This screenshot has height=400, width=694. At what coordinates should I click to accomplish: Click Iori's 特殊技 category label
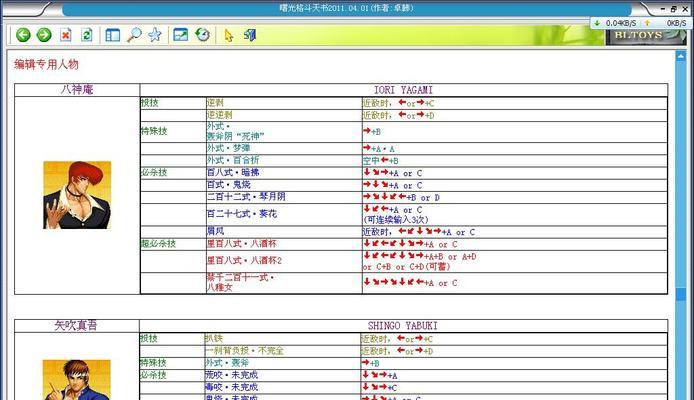pyautogui.click(x=154, y=131)
